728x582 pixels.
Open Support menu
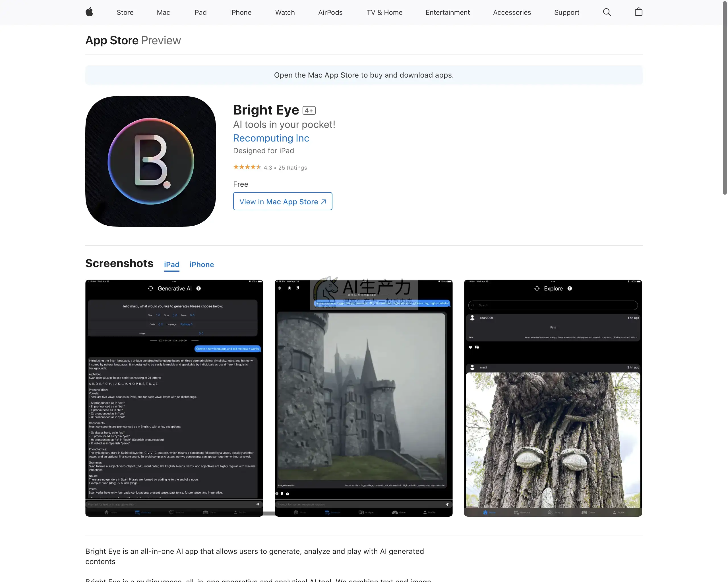[x=566, y=13]
